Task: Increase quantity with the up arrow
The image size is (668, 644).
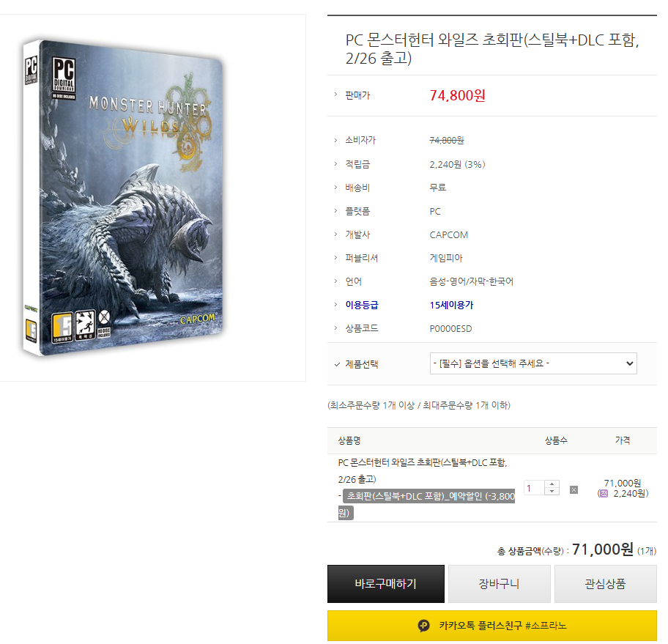Action: pos(552,484)
